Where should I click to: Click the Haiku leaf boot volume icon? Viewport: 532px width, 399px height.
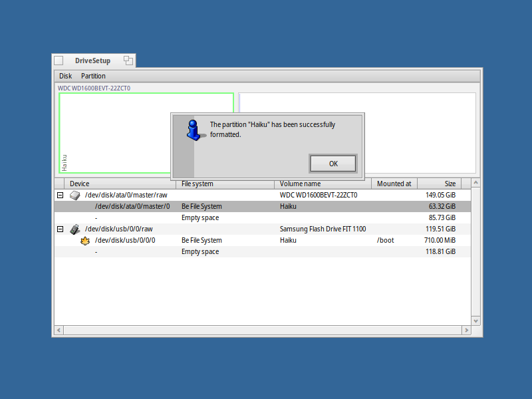pos(85,241)
